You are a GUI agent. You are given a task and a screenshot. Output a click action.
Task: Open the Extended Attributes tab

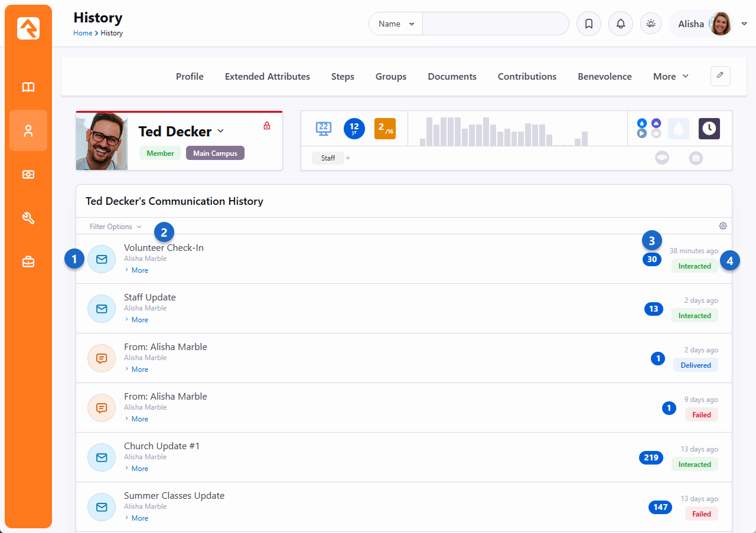point(267,77)
